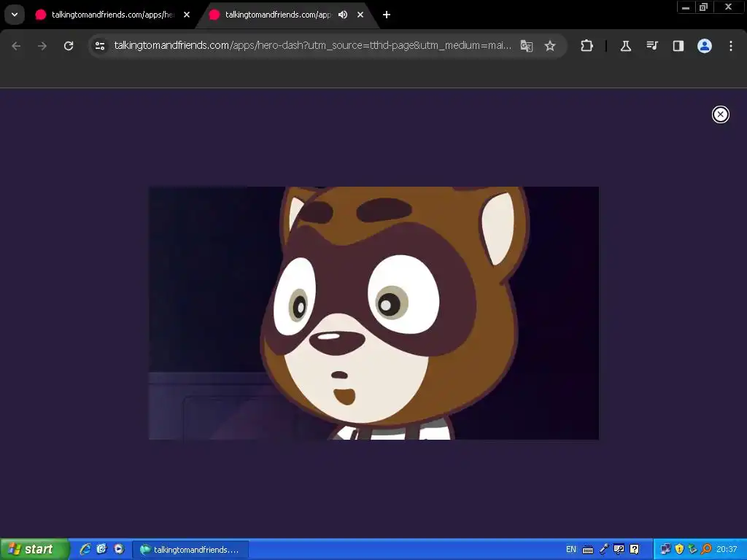Mute the tab via speaker icon
The height and width of the screenshot is (560, 747).
pos(343,15)
